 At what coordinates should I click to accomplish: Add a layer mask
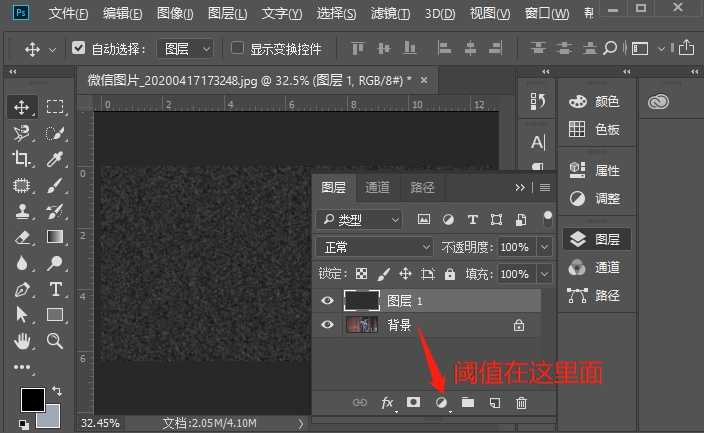click(413, 403)
